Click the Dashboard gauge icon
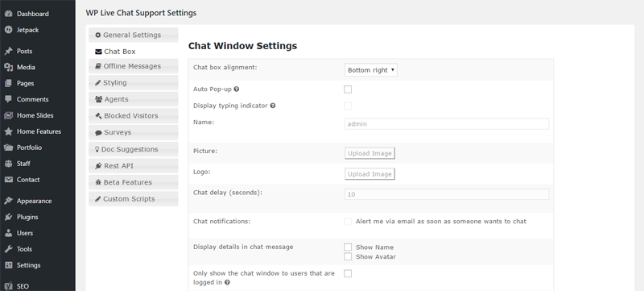 coord(8,14)
